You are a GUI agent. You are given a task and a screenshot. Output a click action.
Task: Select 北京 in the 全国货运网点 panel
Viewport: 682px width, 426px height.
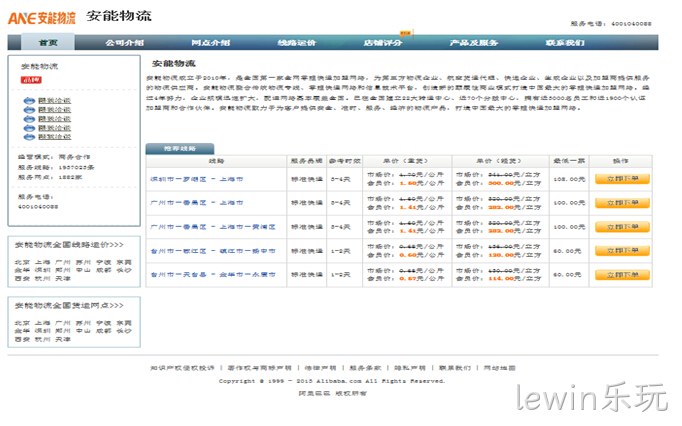pos(22,323)
